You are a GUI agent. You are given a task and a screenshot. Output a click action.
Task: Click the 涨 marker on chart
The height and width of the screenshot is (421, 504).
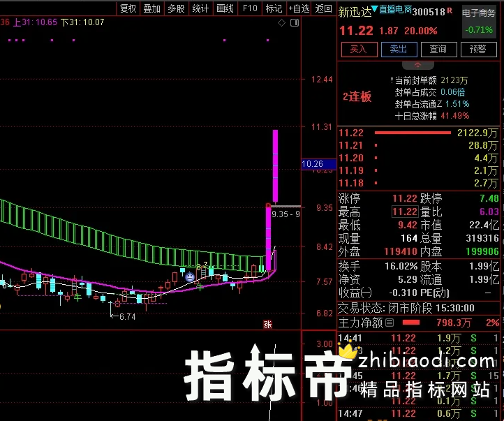pyautogui.click(x=267, y=324)
